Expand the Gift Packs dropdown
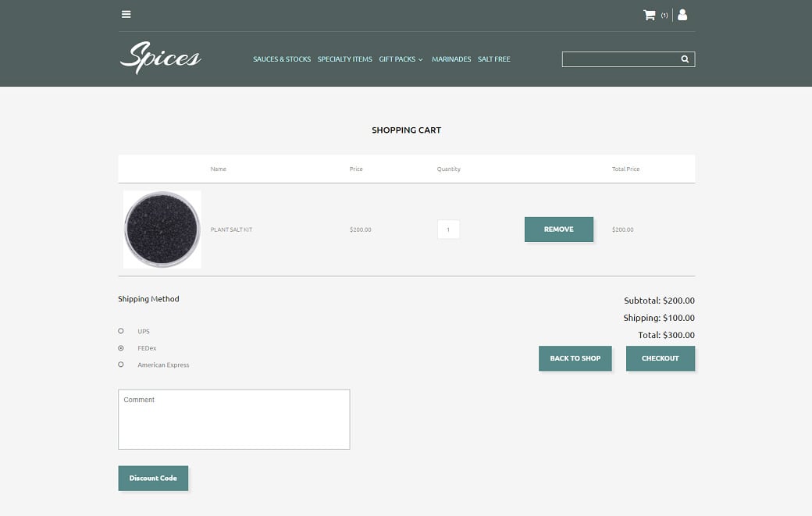The image size is (812, 516). point(401,59)
